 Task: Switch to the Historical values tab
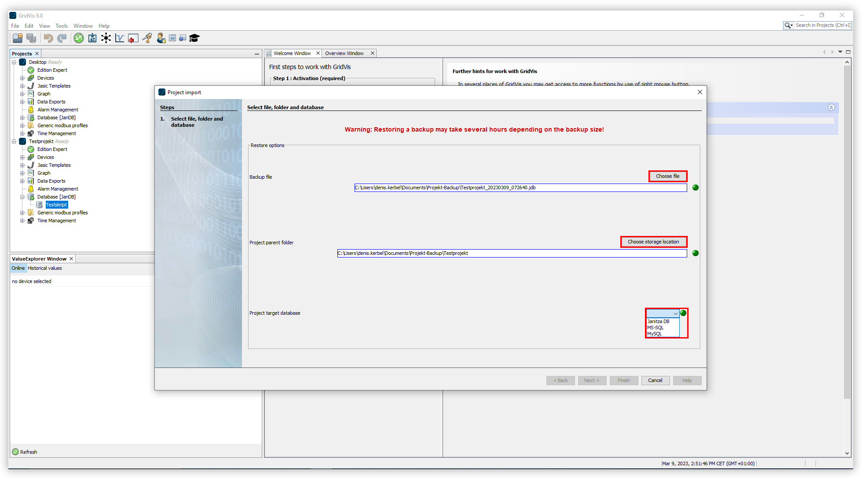44,268
